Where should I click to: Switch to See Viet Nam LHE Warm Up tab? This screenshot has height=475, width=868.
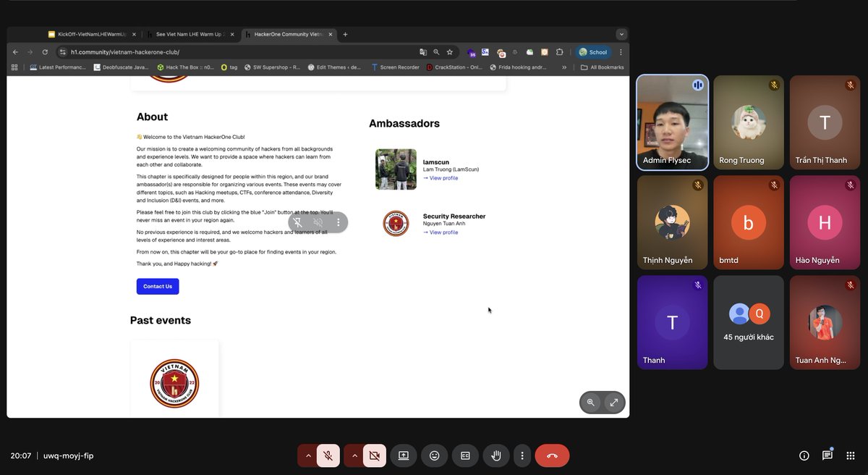190,34
